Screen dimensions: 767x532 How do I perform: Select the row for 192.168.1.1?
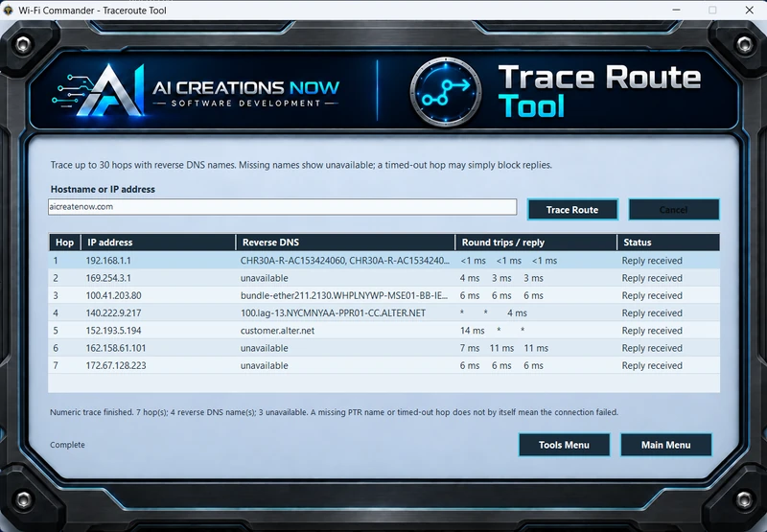[x=384, y=261]
